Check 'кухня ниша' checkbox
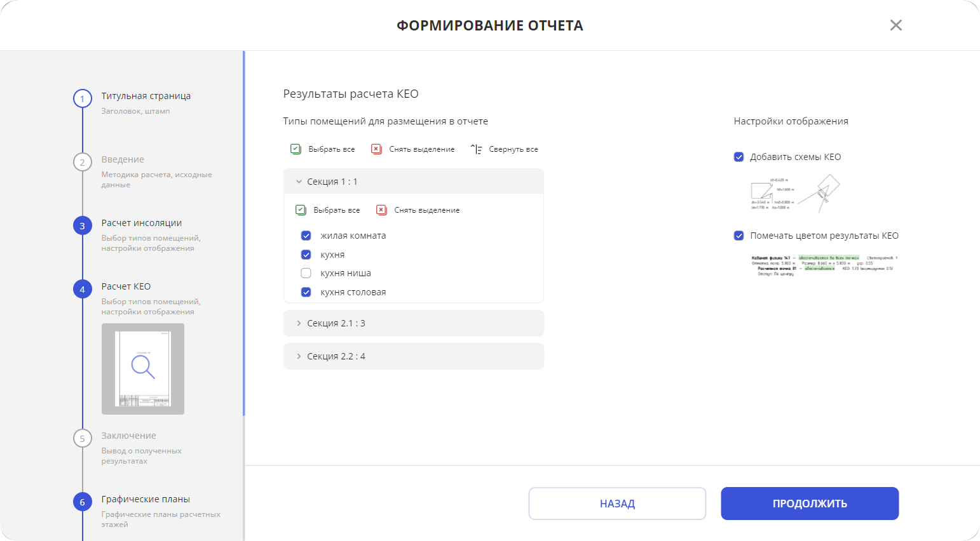 coord(306,273)
